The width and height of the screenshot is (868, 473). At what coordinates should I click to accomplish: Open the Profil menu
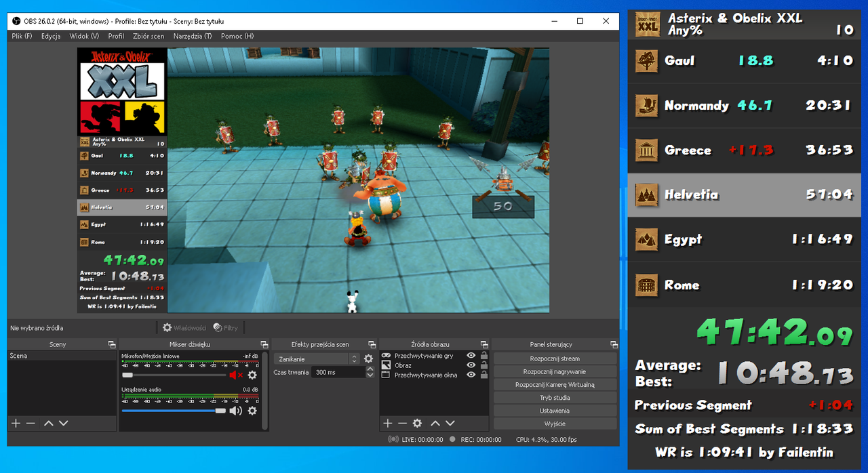click(x=116, y=36)
